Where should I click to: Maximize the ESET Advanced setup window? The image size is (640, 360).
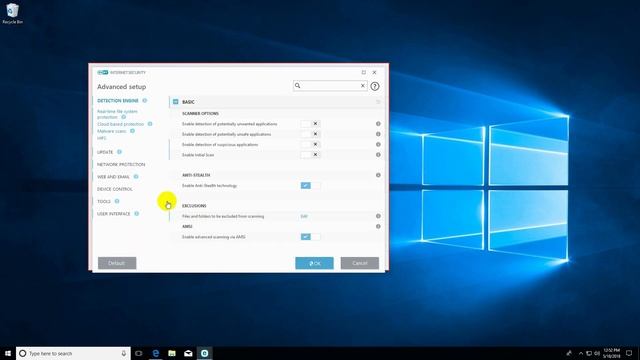click(x=364, y=72)
